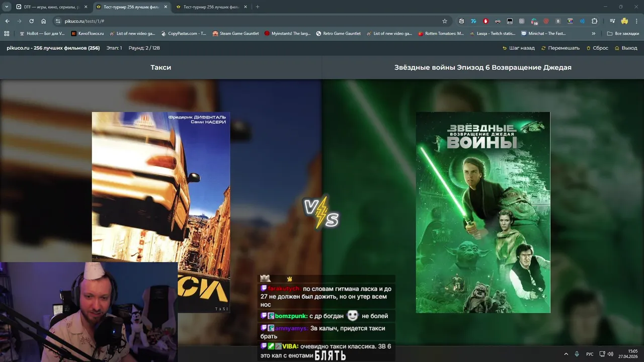Viewport: 644px width, 362px height.
Task: Open КиноПоиск.ru bookmark
Action: pyautogui.click(x=88, y=34)
